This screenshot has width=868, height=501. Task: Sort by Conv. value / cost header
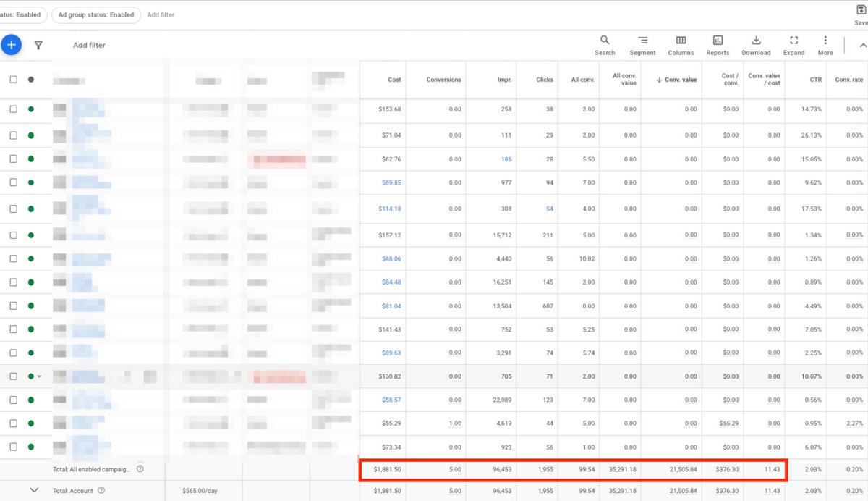765,80
